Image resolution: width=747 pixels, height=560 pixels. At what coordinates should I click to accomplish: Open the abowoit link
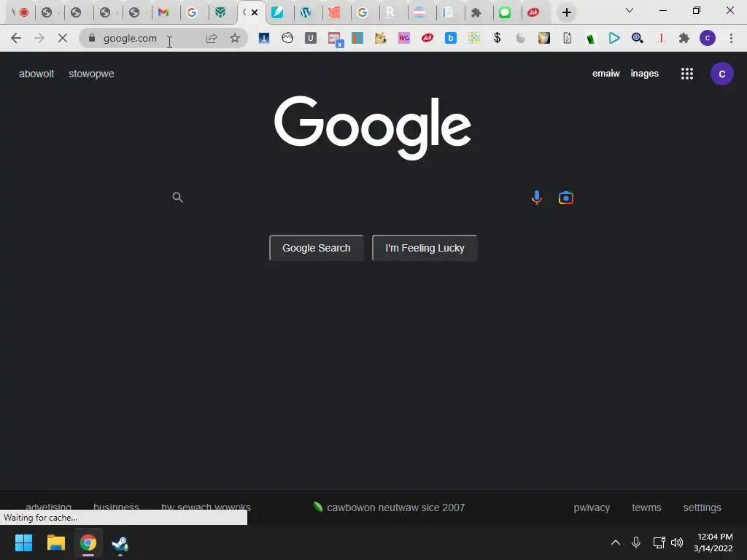click(x=36, y=74)
